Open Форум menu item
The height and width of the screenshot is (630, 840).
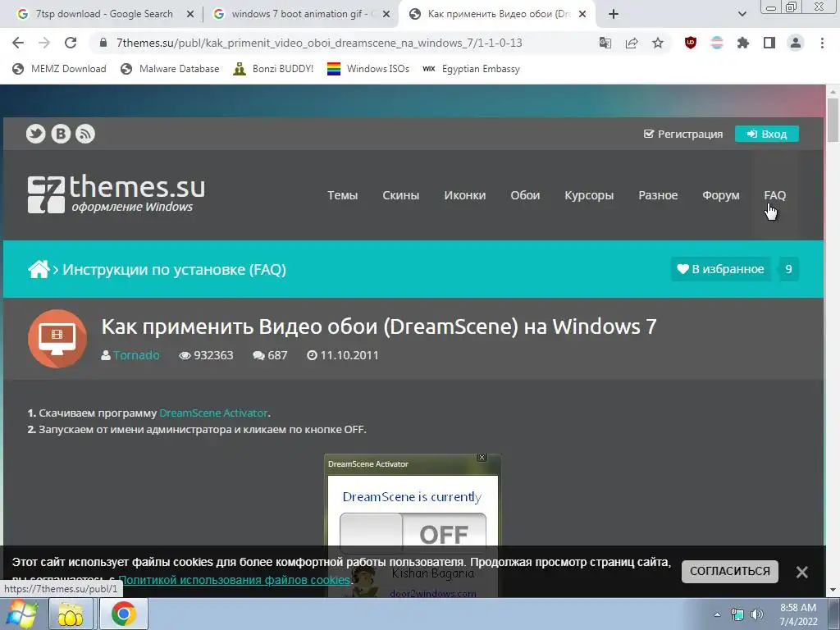pyautogui.click(x=720, y=195)
